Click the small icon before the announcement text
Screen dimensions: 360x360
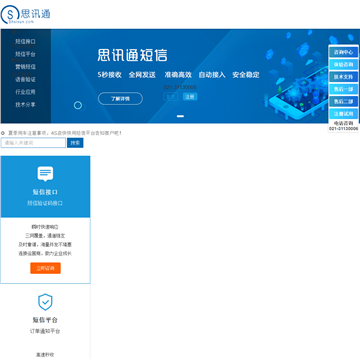[3, 133]
